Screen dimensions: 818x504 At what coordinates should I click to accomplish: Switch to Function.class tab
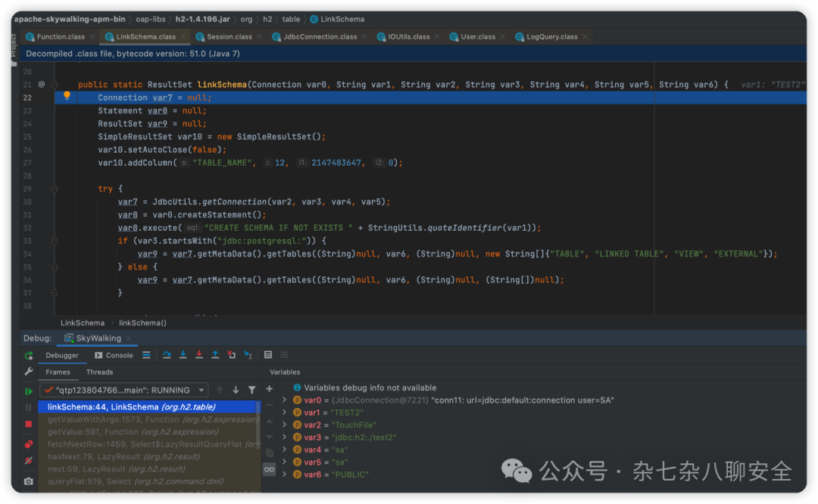tap(61, 36)
